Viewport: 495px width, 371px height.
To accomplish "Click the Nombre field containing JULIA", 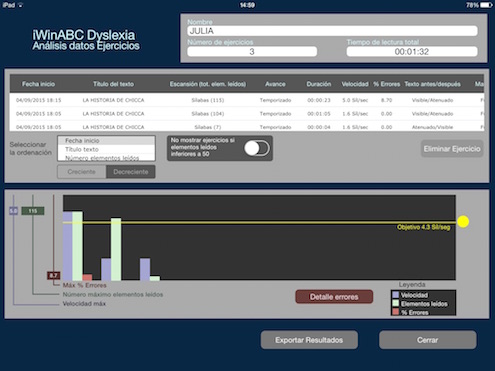I will click(x=332, y=31).
